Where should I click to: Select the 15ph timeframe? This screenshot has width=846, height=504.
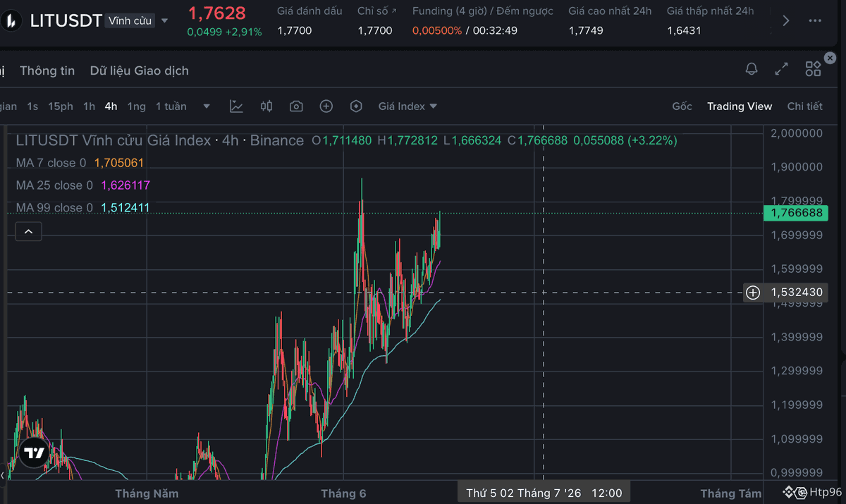61,106
